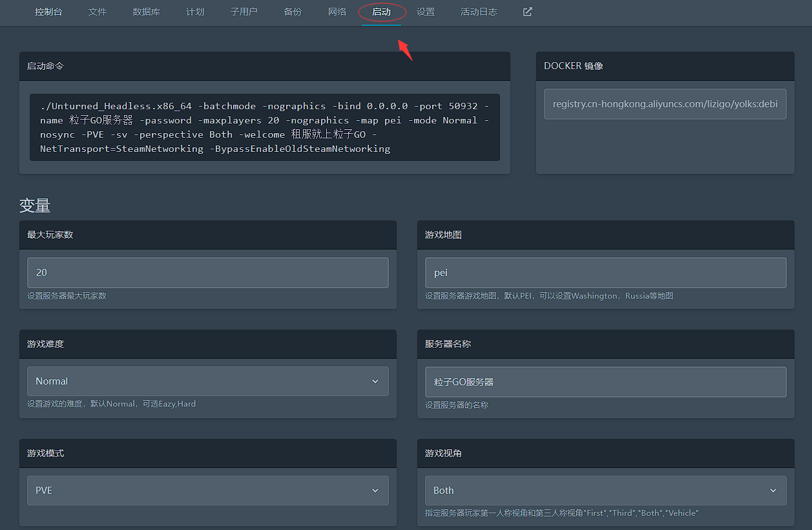The image size is (812, 530).
Task: Click the map hint mentioning Washington, Russia
Action: point(549,296)
